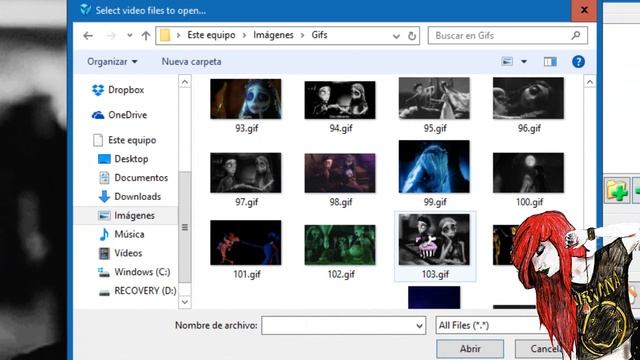Select Este equipo in the address path
Screen dimensions: 640x360
211,35
